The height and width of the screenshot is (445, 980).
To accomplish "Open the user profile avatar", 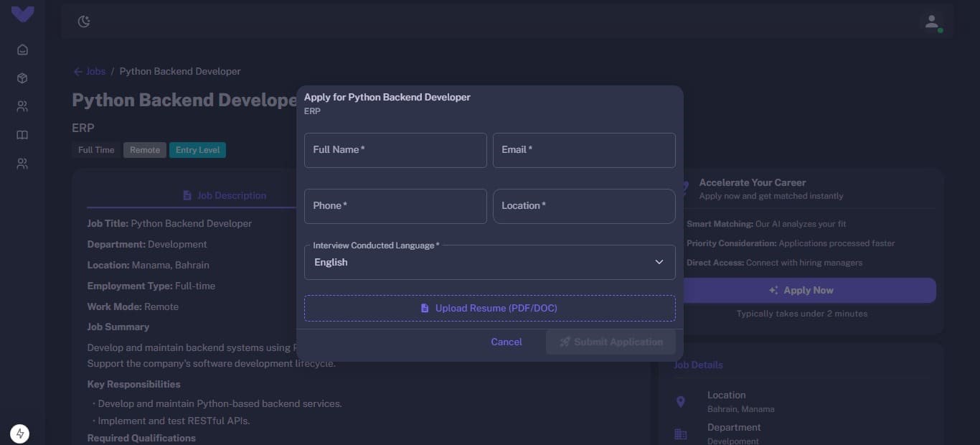I will (931, 22).
